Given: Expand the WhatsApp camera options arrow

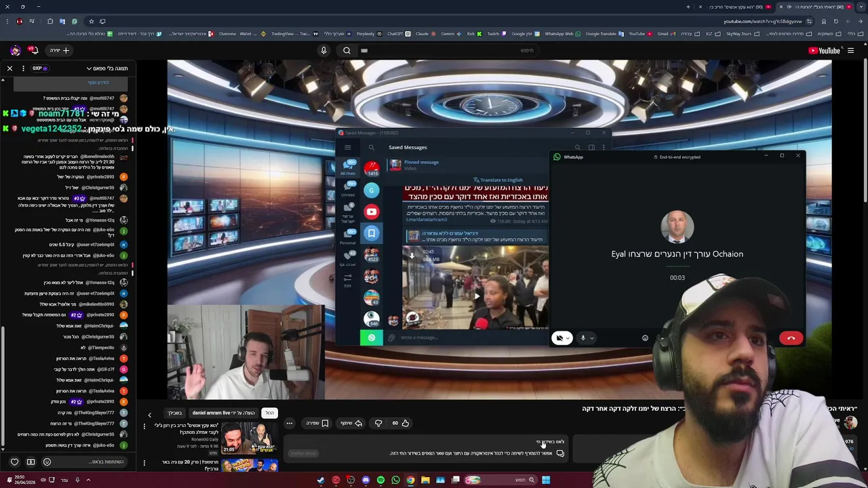Looking at the screenshot, I should (x=568, y=338).
